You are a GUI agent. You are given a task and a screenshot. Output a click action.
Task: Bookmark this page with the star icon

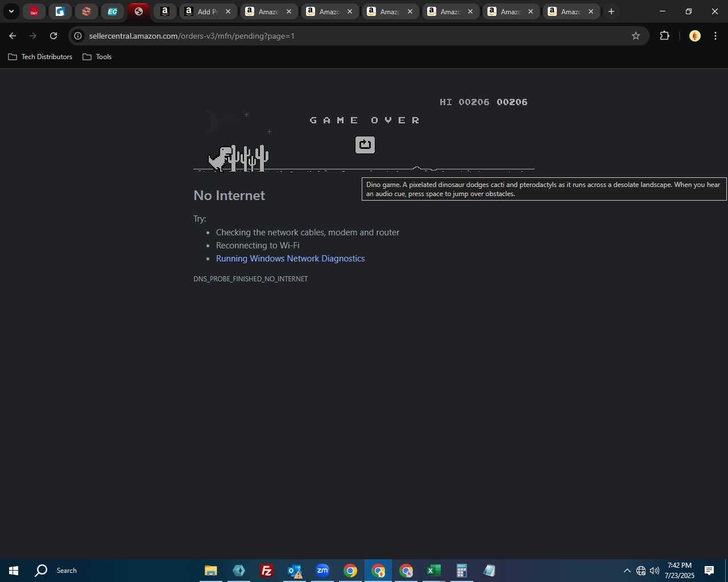(636, 36)
